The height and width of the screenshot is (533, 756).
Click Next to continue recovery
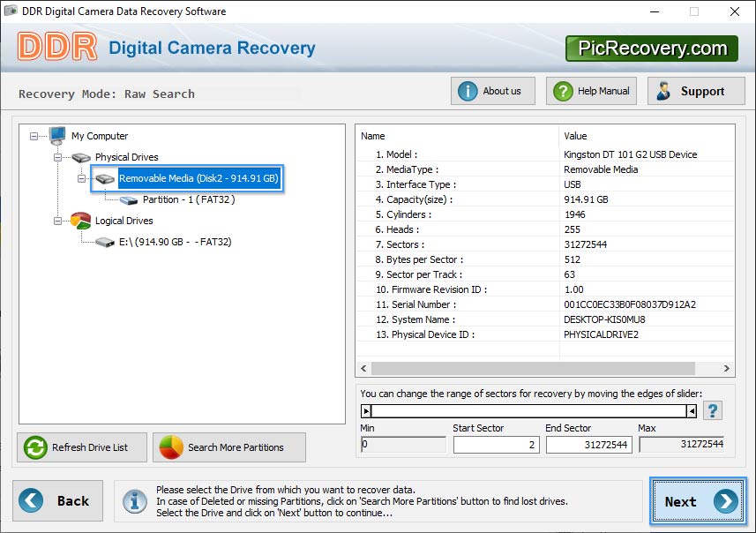pos(698,500)
